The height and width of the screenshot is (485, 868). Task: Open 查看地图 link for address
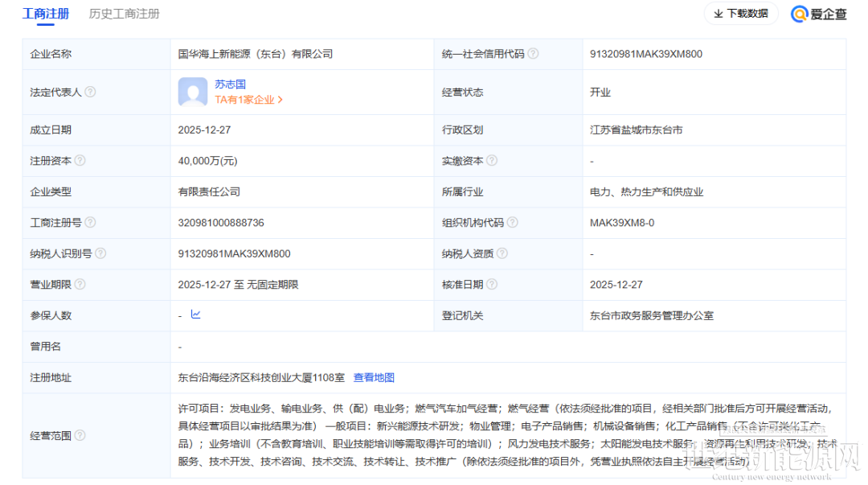click(x=374, y=377)
